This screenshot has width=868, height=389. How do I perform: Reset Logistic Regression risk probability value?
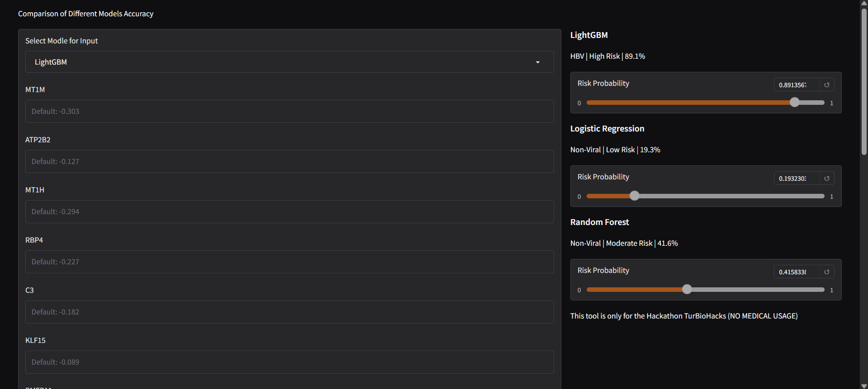827,178
